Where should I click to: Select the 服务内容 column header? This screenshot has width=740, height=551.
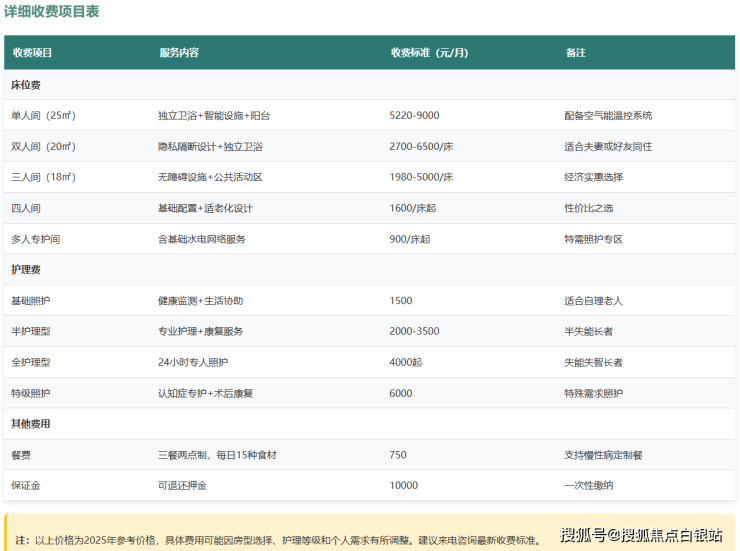point(179,52)
